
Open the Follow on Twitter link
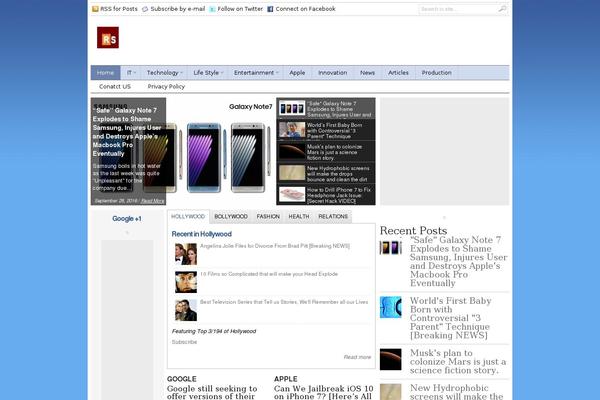coord(240,9)
